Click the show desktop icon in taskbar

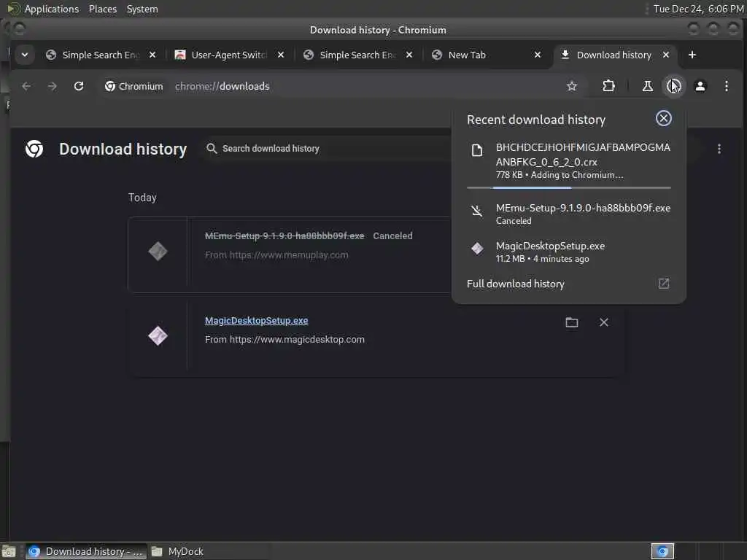(9, 551)
